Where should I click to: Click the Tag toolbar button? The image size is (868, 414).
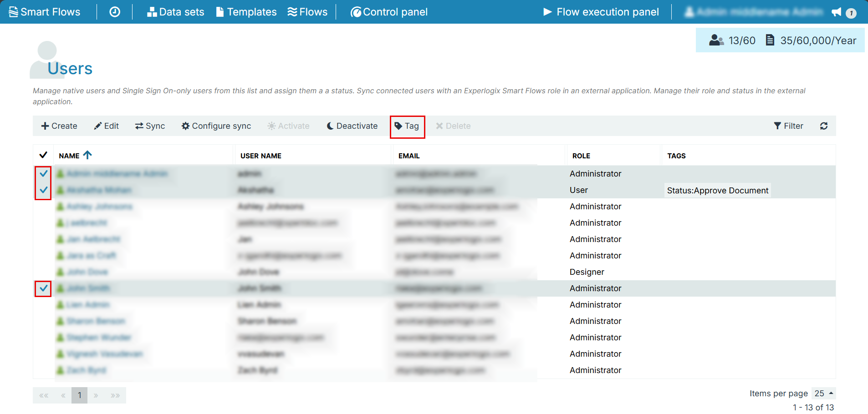pos(407,126)
